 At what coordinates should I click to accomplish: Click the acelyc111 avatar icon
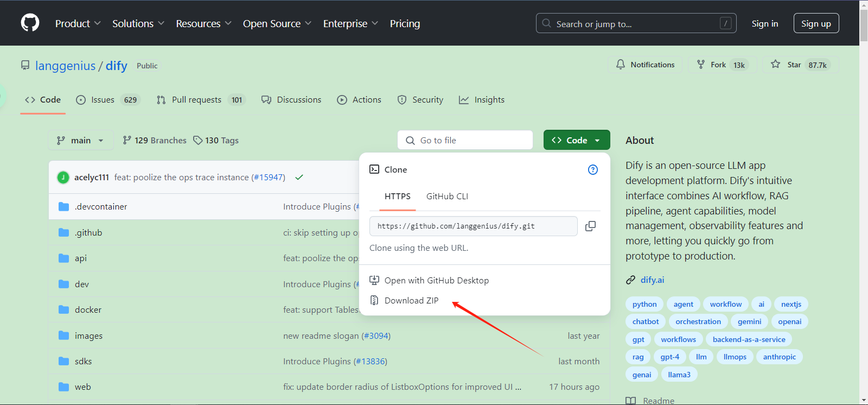63,178
